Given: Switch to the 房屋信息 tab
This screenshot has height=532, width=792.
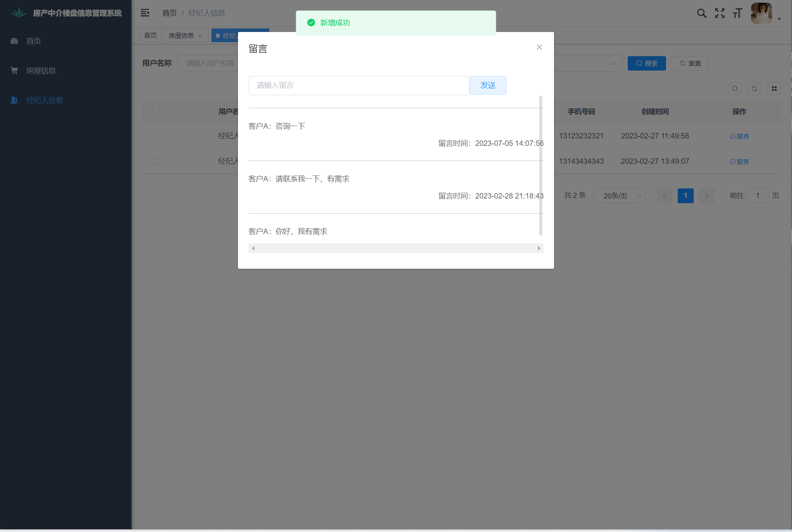Looking at the screenshot, I should (x=181, y=35).
